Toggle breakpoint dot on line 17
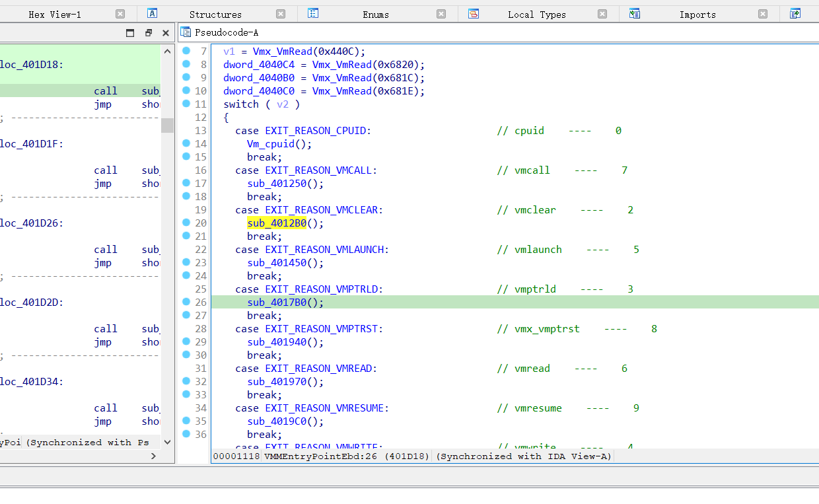The width and height of the screenshot is (819, 504). click(186, 183)
